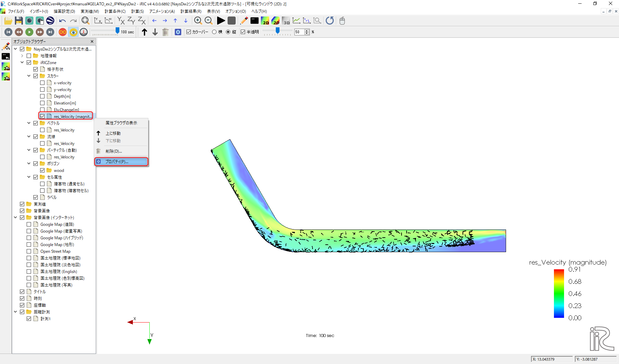Collapse the 流線 folder
Screen dimensions: 619x364
click(29, 136)
